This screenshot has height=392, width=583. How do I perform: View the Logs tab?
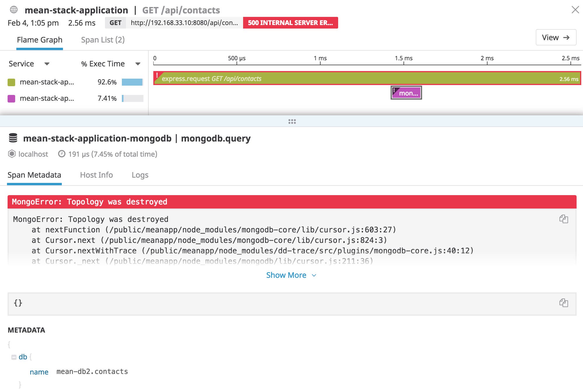[140, 175]
